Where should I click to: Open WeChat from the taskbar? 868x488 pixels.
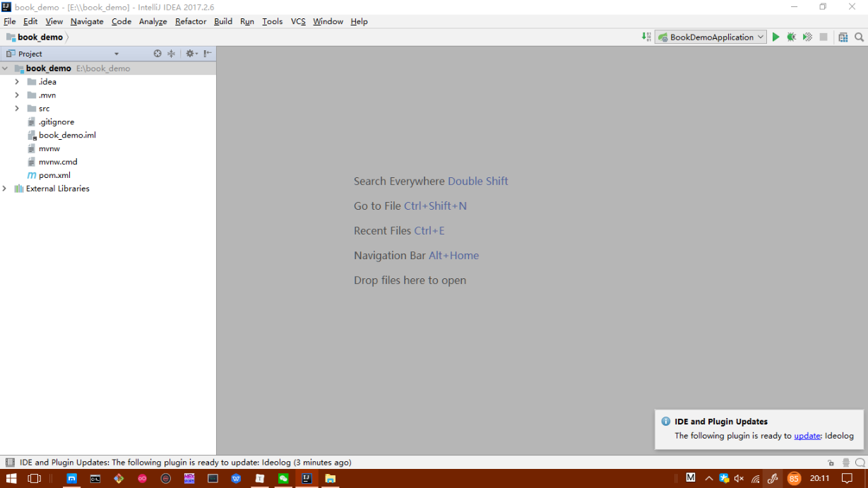283,478
